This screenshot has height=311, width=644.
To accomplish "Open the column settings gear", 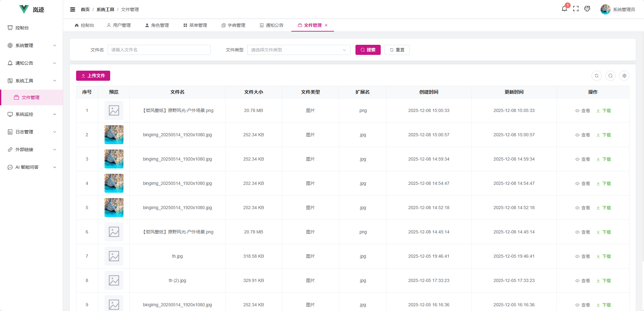I will 624,76.
